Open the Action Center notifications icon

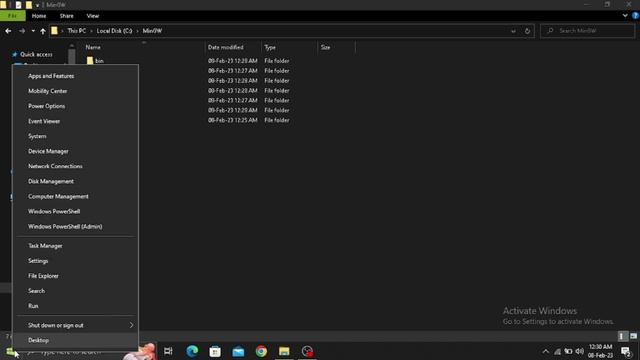(626, 351)
